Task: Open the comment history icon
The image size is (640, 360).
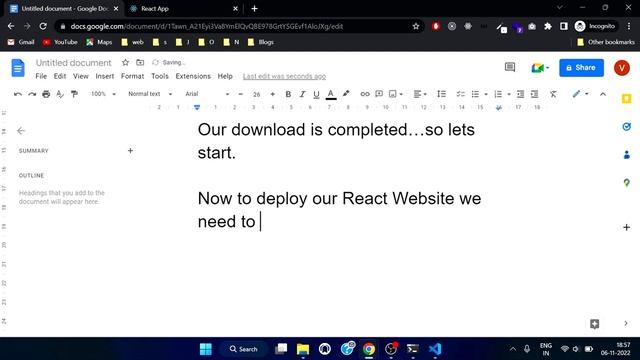Action: (x=510, y=67)
